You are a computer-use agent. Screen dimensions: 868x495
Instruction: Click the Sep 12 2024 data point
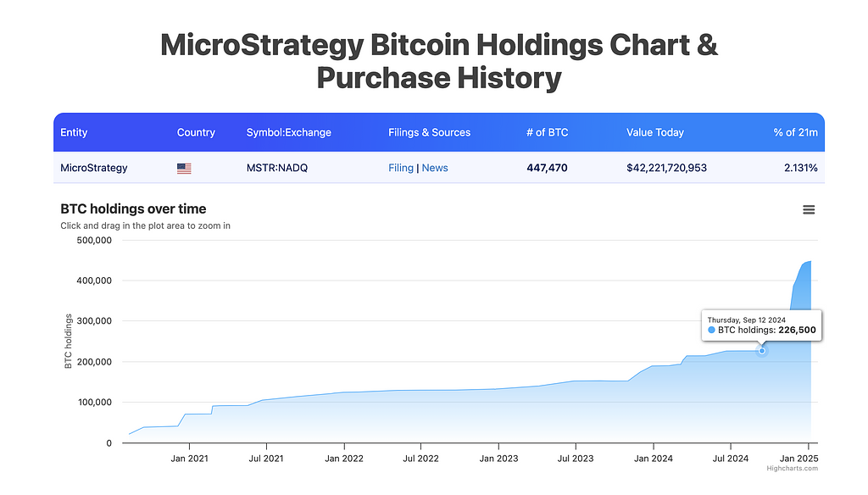coord(762,351)
